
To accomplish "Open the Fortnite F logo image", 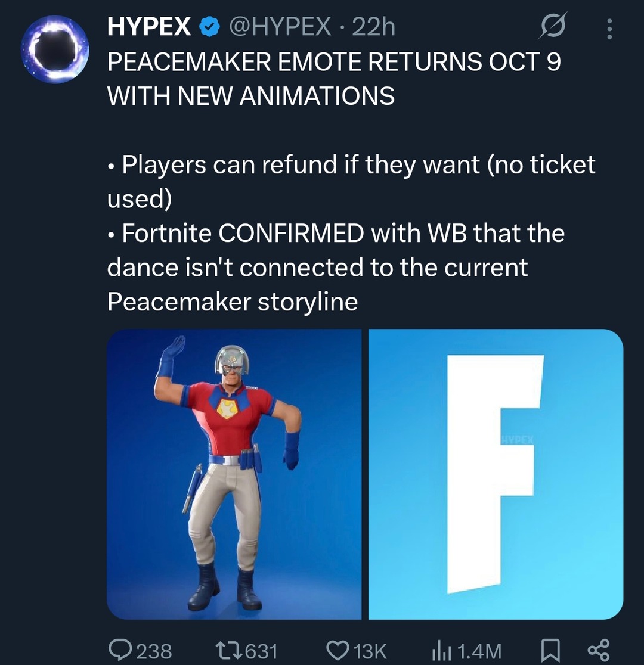I will 496,474.
